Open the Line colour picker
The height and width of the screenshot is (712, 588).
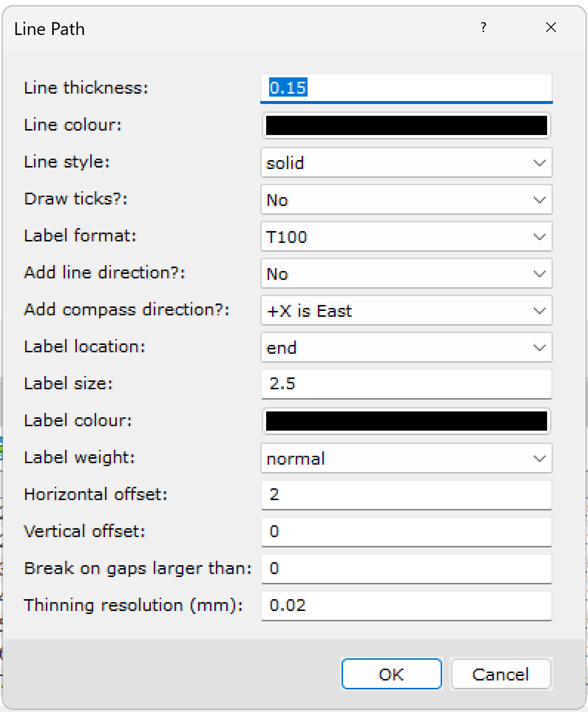[406, 126]
